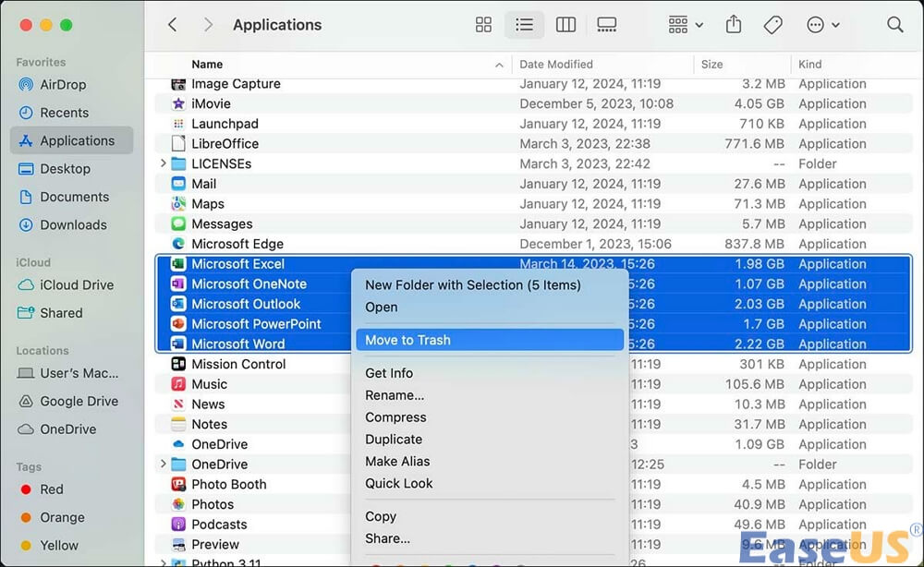This screenshot has height=567, width=924.
Task: Go back with the left arrow
Action: pyautogui.click(x=173, y=25)
